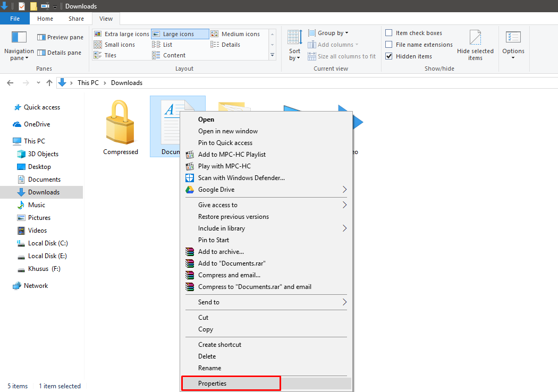This screenshot has height=392, width=558.
Task: Expand the Send to submenu
Action: click(266, 302)
